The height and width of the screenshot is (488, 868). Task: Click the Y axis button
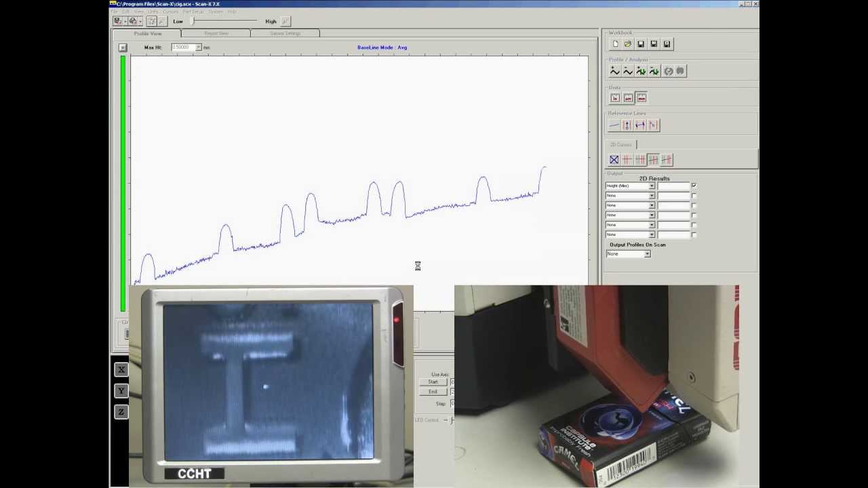pyautogui.click(x=121, y=390)
